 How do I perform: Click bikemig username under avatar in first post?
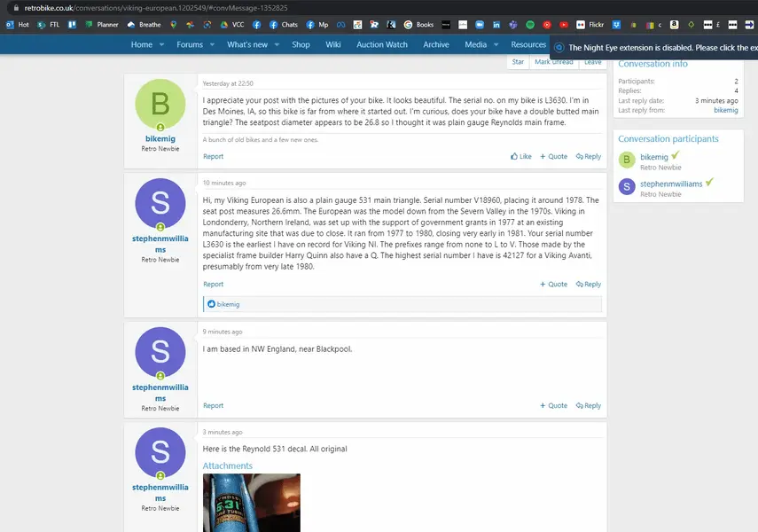point(160,139)
